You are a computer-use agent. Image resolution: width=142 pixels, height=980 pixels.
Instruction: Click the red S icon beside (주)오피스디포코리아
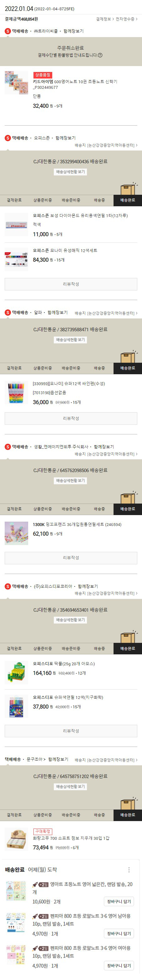point(8,587)
